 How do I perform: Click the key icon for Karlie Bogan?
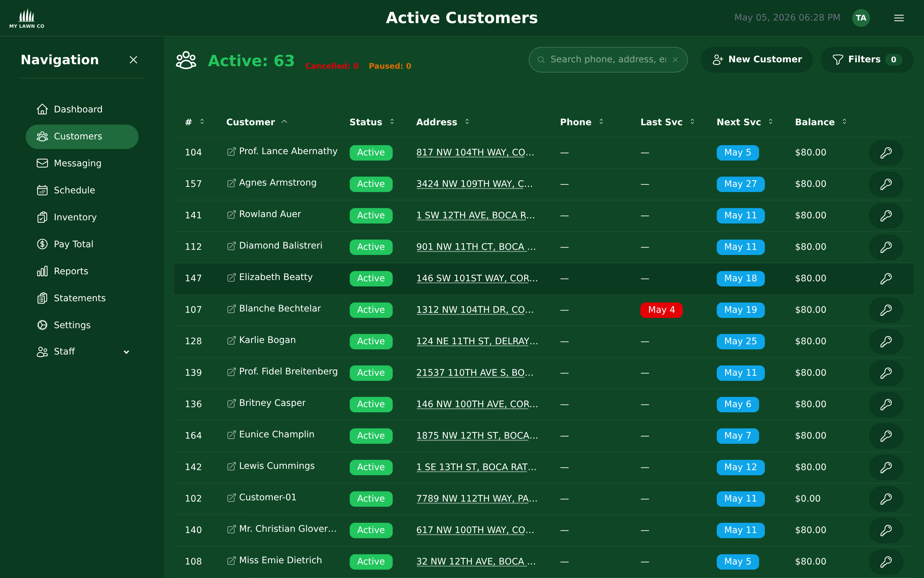click(886, 341)
